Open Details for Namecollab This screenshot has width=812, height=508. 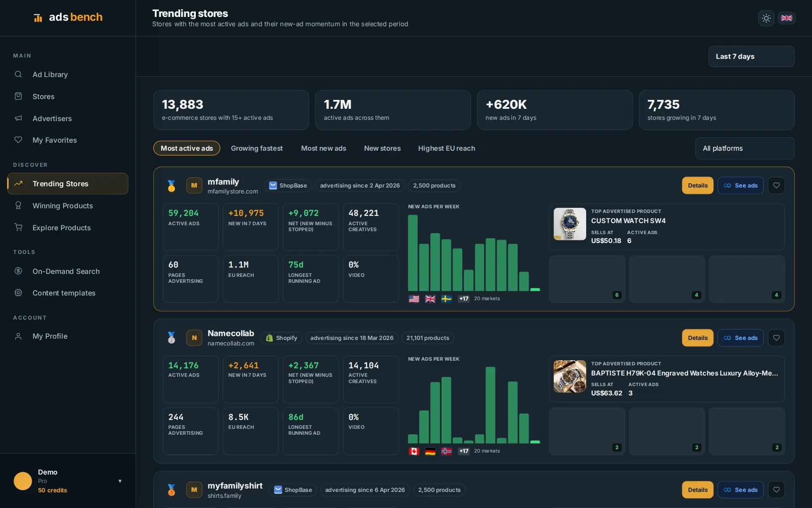[698, 338]
